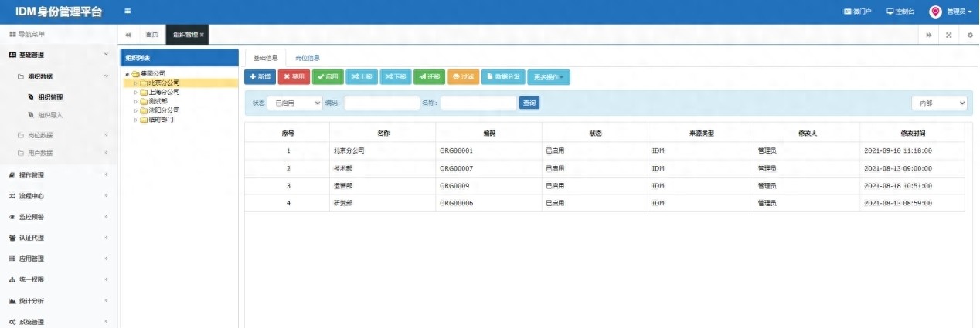Click the orange 过滤 filter button
Screen dimensions: 980x328
(x=462, y=77)
